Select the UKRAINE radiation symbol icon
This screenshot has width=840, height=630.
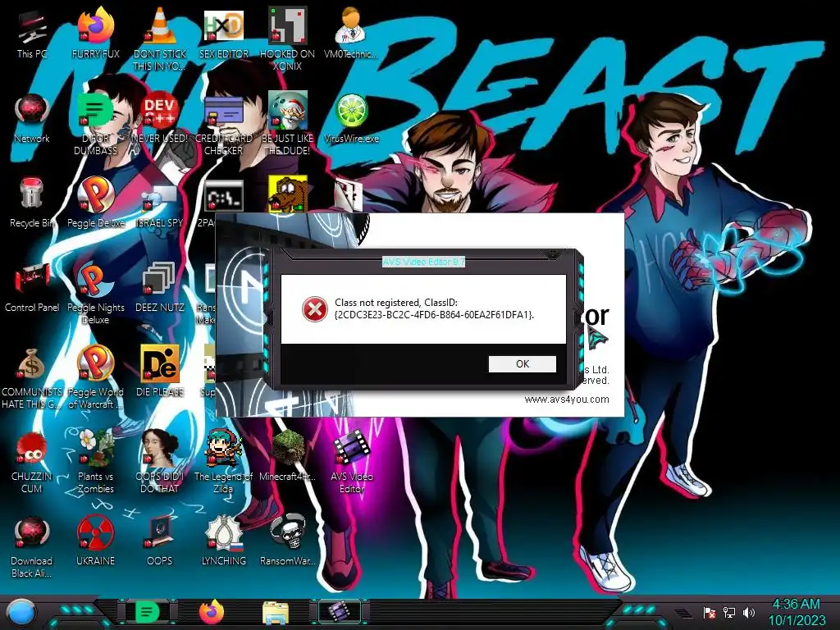click(x=96, y=541)
